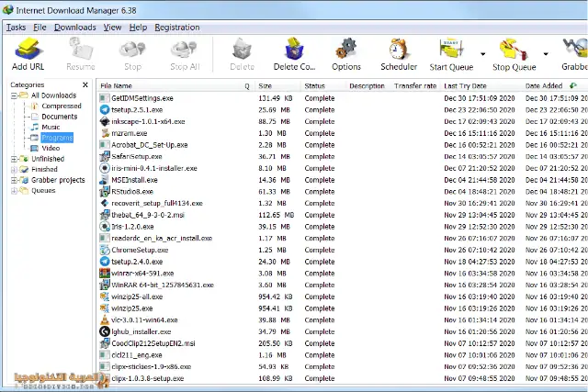Sort by Description column header
The height and width of the screenshot is (392, 588).
[367, 85]
